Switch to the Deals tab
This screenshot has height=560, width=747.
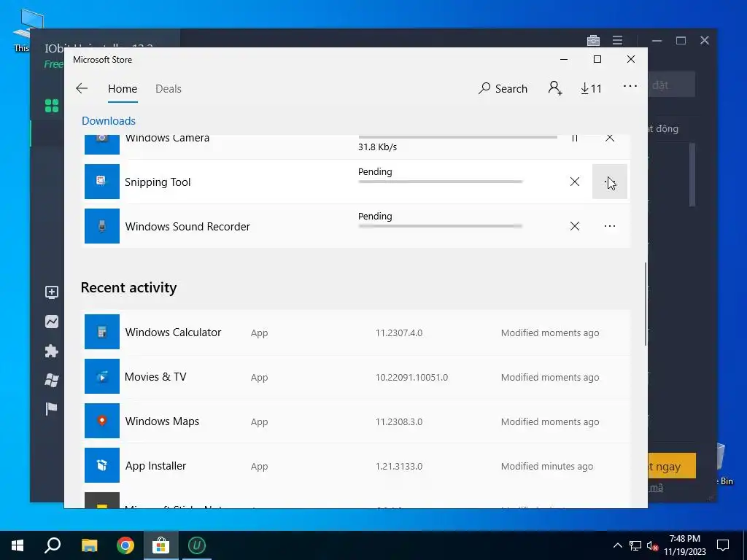tap(169, 88)
